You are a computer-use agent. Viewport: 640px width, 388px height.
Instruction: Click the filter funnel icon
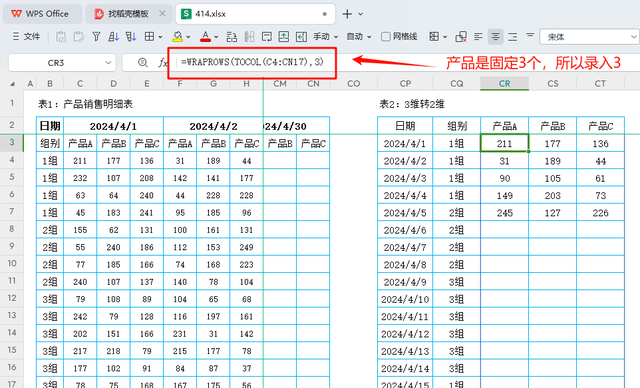[96, 37]
